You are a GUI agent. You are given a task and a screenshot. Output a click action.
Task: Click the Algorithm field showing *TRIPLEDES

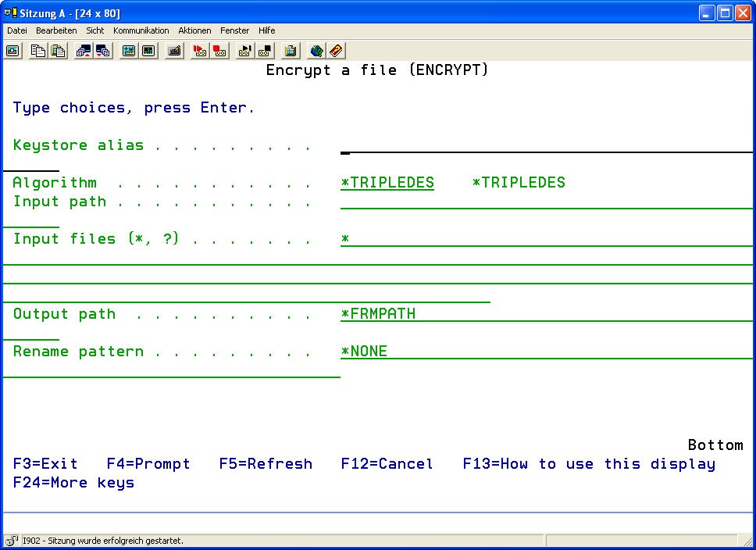click(x=387, y=183)
